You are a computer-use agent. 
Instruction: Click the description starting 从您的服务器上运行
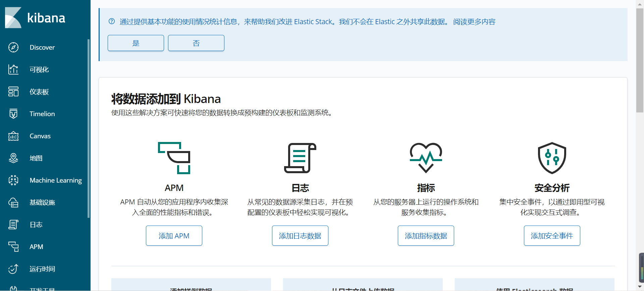426,207
